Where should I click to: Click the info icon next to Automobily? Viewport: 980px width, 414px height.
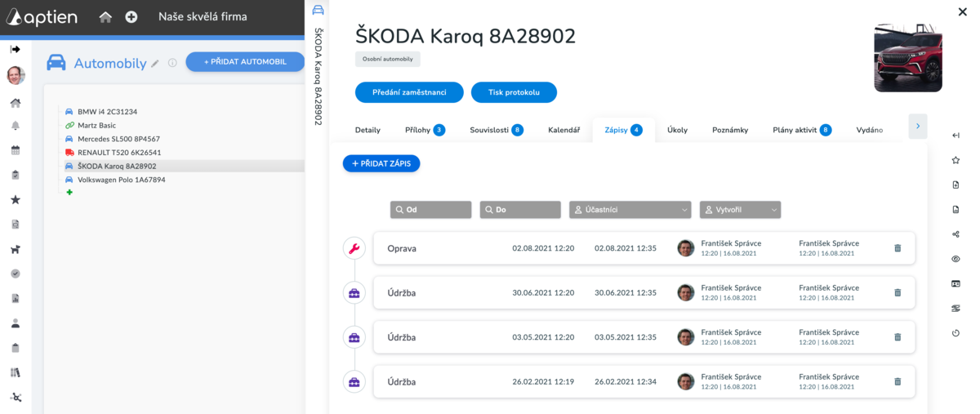pyautogui.click(x=172, y=63)
